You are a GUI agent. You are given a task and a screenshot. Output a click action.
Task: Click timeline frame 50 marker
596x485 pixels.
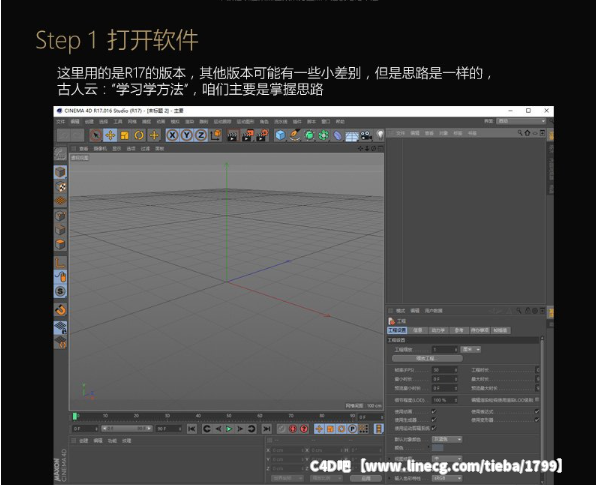229,416
